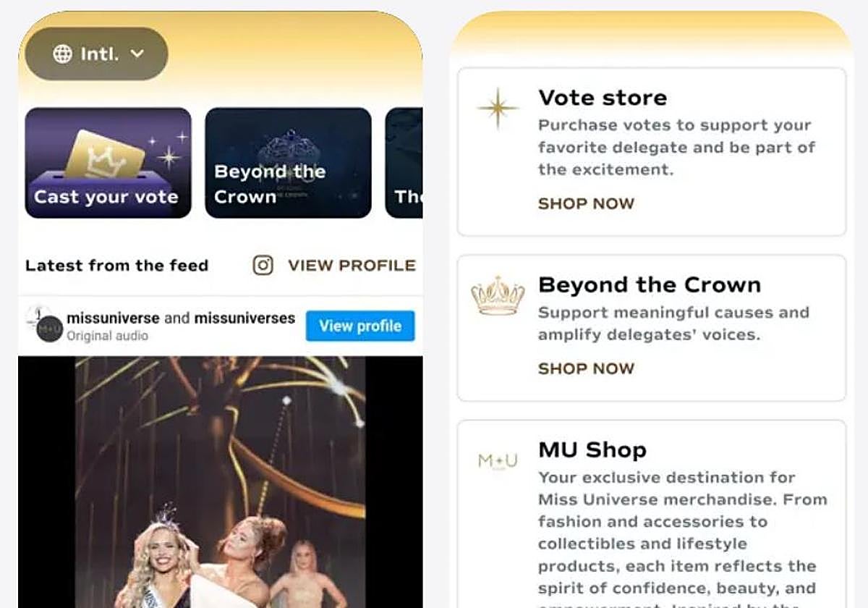Image resolution: width=868 pixels, height=608 pixels.
Task: Open the MU Shop card title
Action: tap(592, 449)
